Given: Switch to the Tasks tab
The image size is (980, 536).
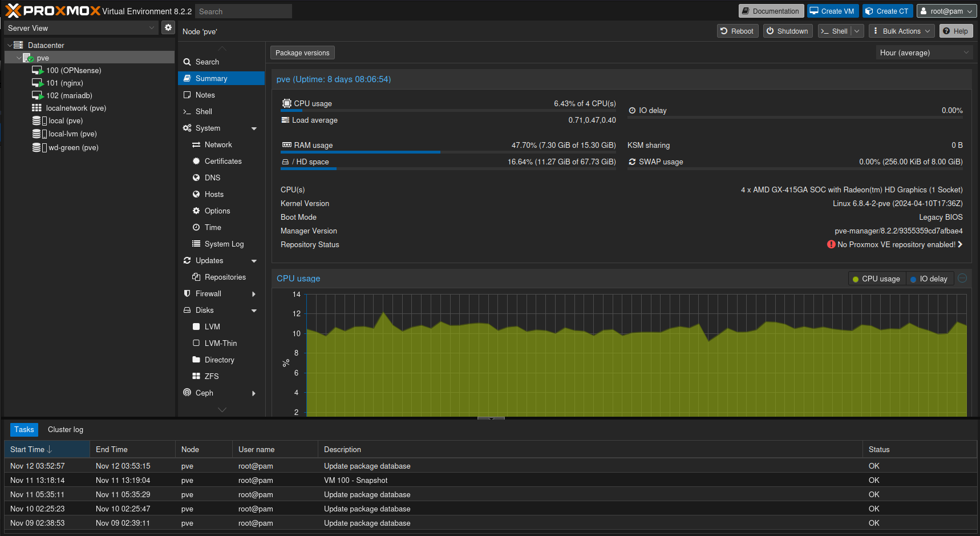Looking at the screenshot, I should [x=24, y=429].
